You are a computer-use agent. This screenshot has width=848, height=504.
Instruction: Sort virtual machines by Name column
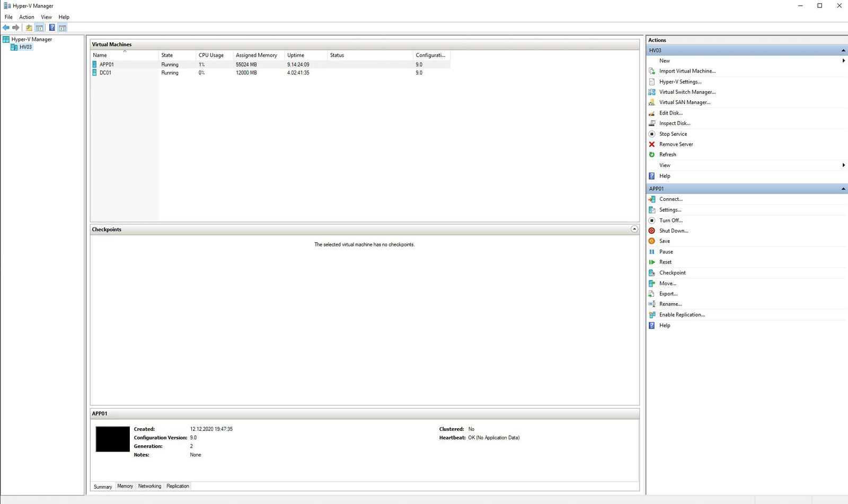[x=125, y=55]
